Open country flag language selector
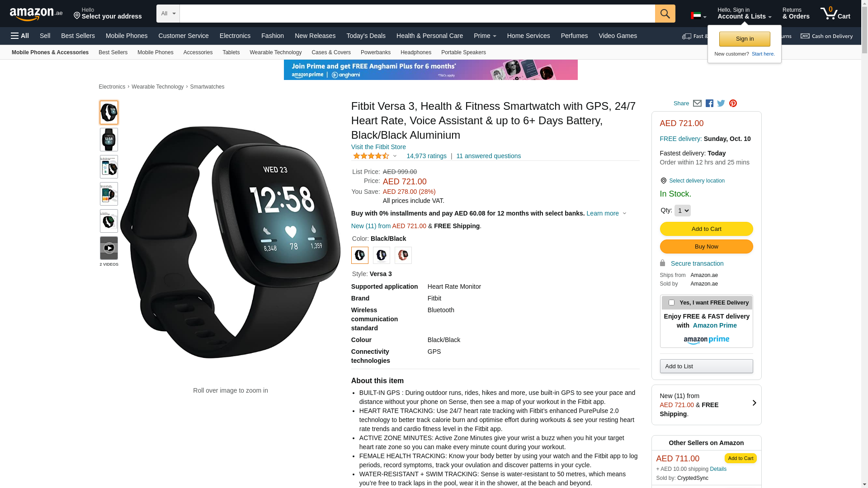 (x=698, y=16)
